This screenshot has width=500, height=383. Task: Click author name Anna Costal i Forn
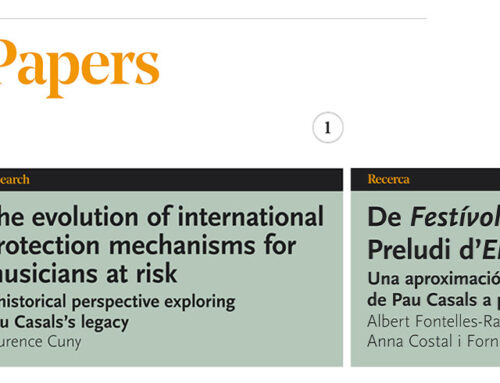click(433, 341)
